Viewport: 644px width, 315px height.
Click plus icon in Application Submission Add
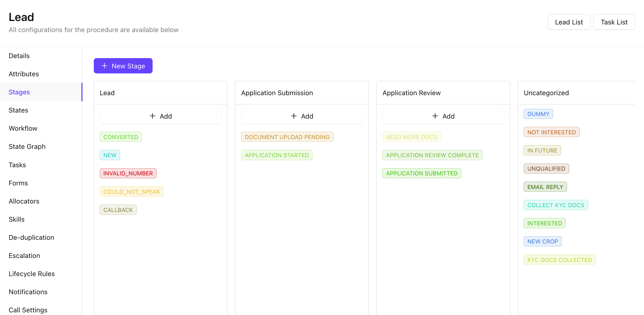click(294, 116)
